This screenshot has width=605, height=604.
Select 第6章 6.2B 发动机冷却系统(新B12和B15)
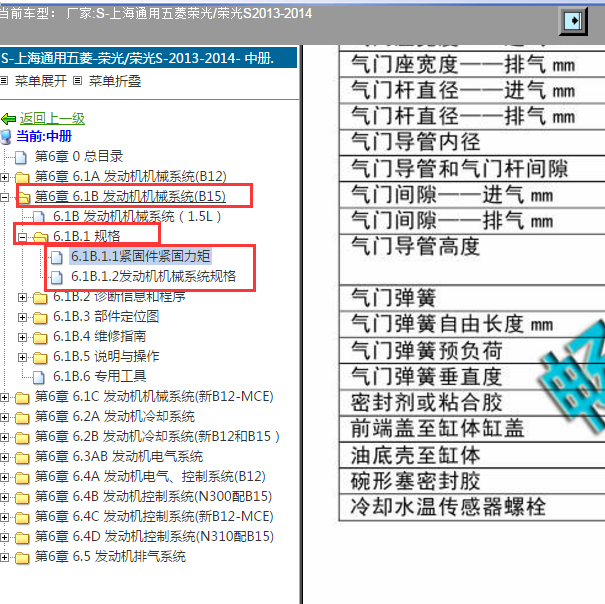[x=157, y=437]
